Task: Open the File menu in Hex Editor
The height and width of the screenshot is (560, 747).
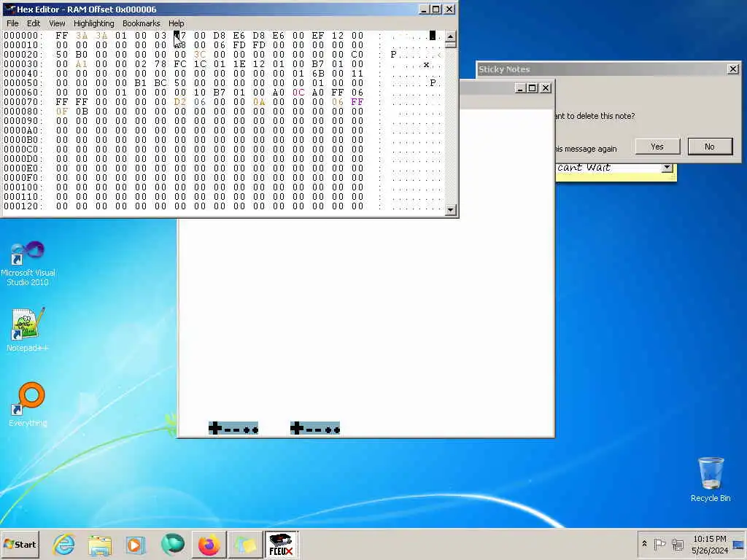Action: (x=12, y=23)
